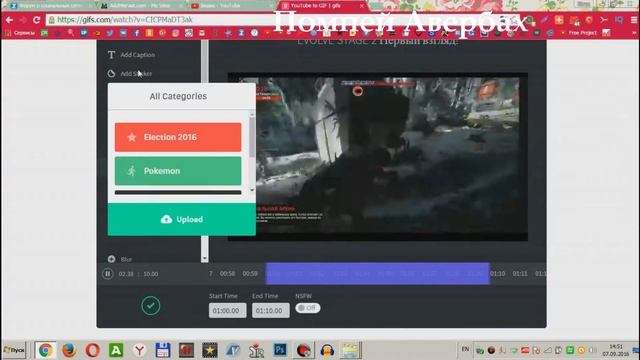This screenshot has height=360, width=640.
Task: Reload the page with the refresh icon
Action: pyautogui.click(x=36, y=20)
